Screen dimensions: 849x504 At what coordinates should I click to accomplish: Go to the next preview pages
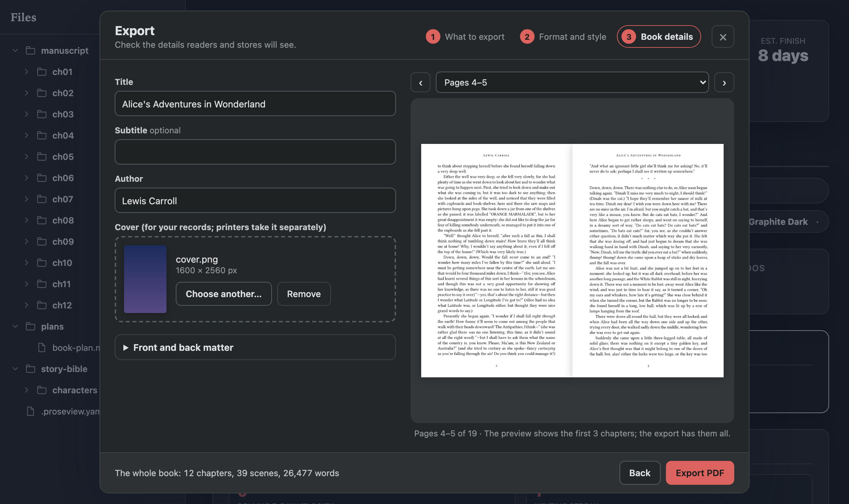724,83
